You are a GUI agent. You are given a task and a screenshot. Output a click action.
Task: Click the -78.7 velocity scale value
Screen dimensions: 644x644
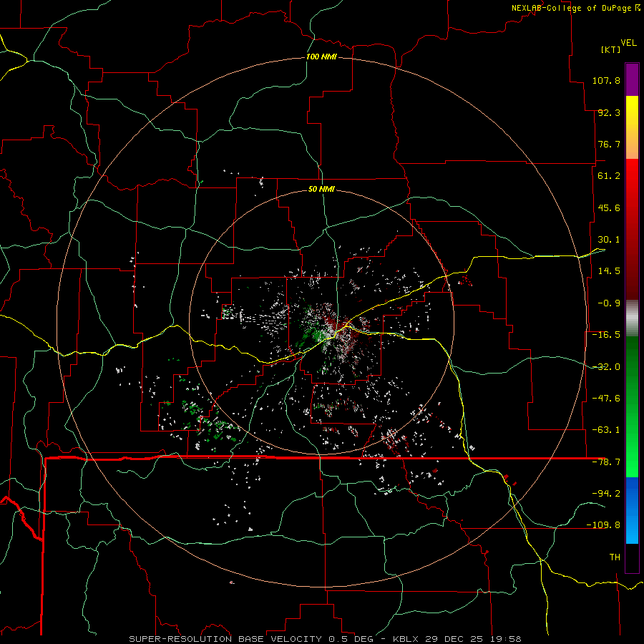coord(606,462)
